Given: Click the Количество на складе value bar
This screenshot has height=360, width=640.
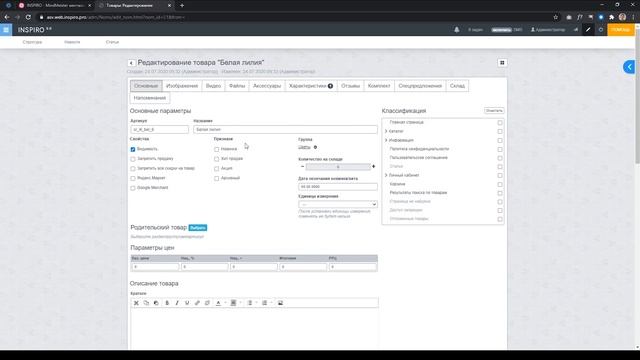Looking at the screenshot, I should point(338,167).
